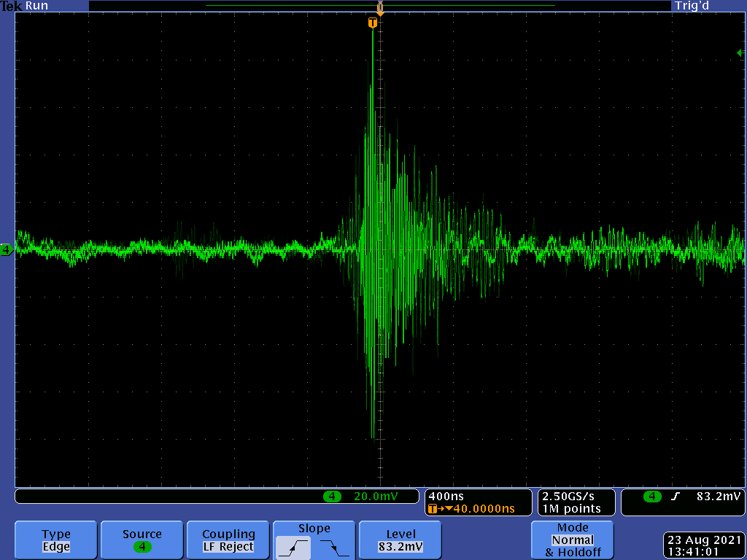Click the Tek logo in the corner
Screen dimensions: 747x560
click(11, 6)
